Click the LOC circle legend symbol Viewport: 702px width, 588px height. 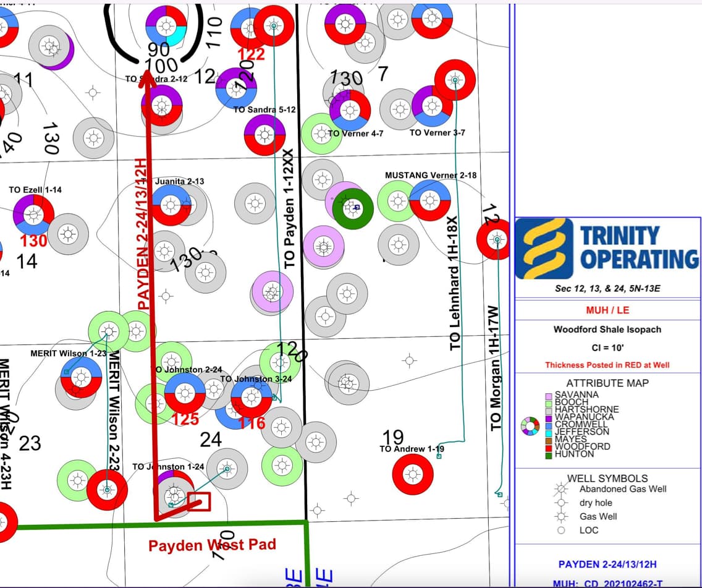click(x=561, y=530)
